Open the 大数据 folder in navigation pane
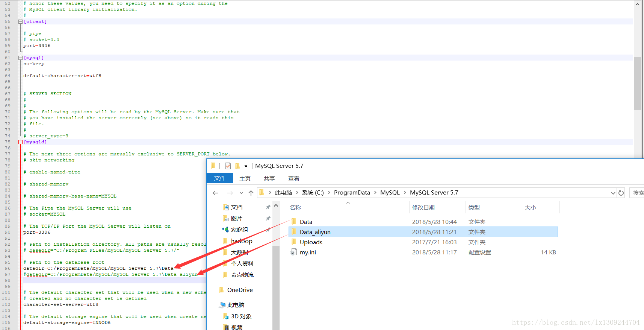 239,252
